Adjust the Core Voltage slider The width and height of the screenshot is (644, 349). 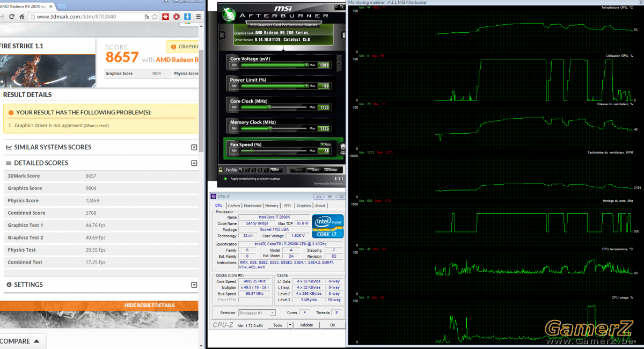click(x=273, y=65)
